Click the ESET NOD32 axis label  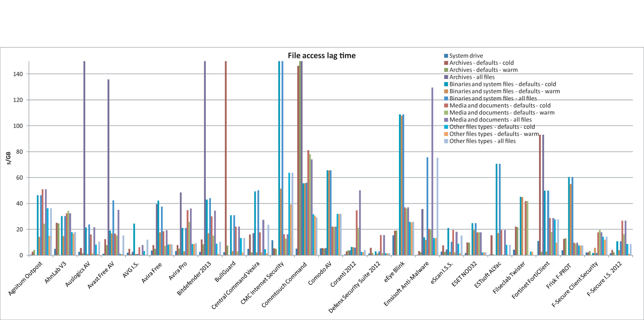point(464,274)
